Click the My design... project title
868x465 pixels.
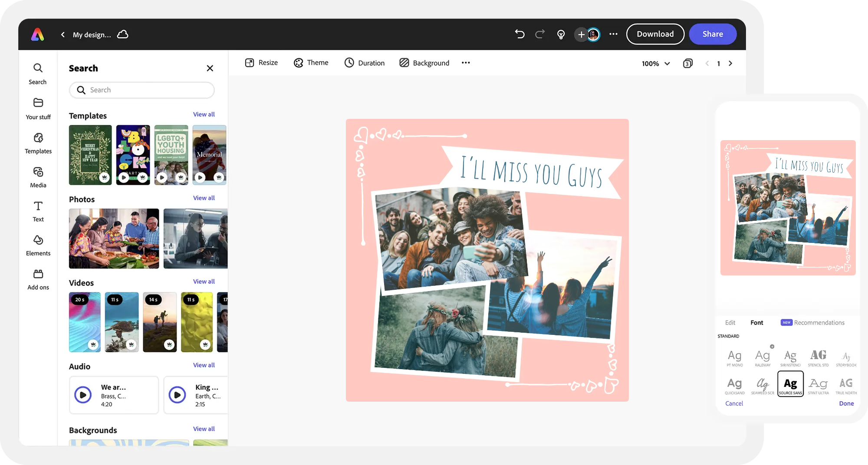point(92,35)
